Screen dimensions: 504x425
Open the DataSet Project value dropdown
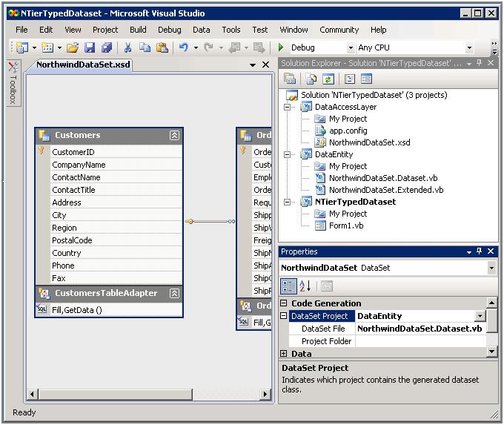pos(480,316)
